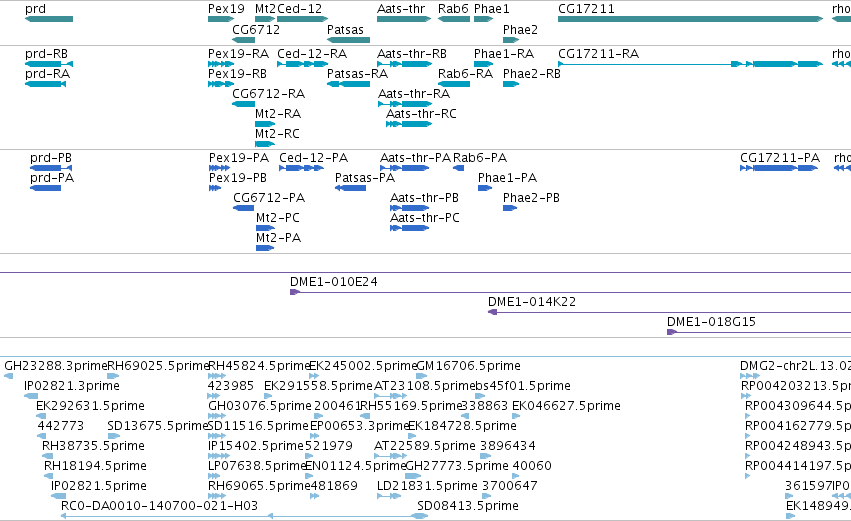This screenshot has width=851, height=521.
Task: Select EST RH18194.5prime
Action: pos(95,467)
